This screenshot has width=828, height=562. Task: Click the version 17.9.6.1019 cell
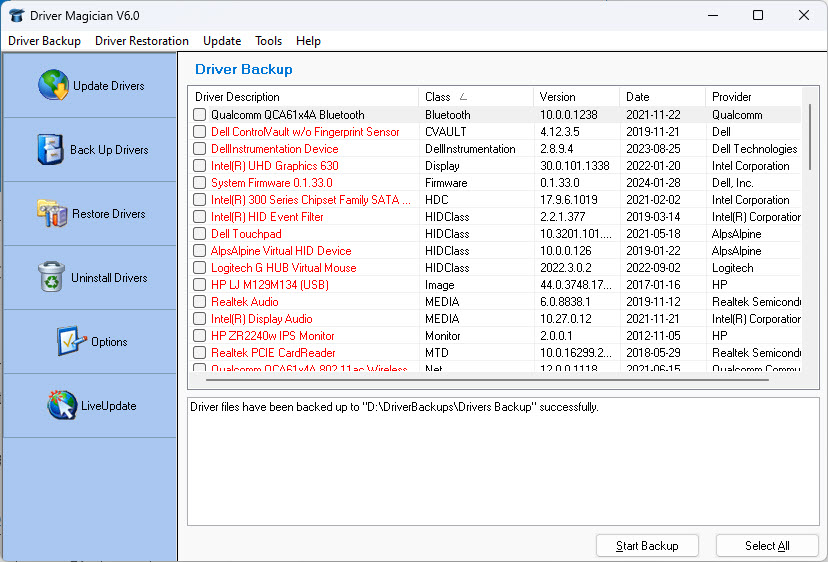click(569, 200)
